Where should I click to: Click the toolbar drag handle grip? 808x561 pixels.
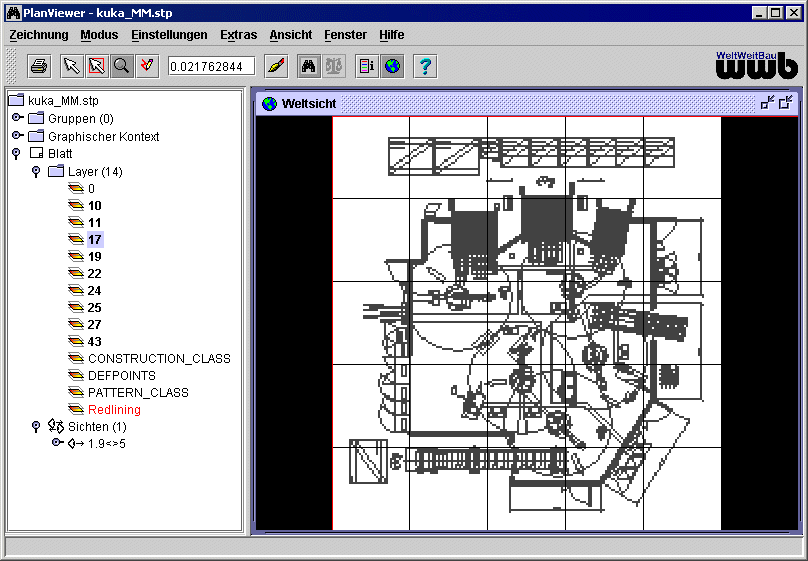11,66
